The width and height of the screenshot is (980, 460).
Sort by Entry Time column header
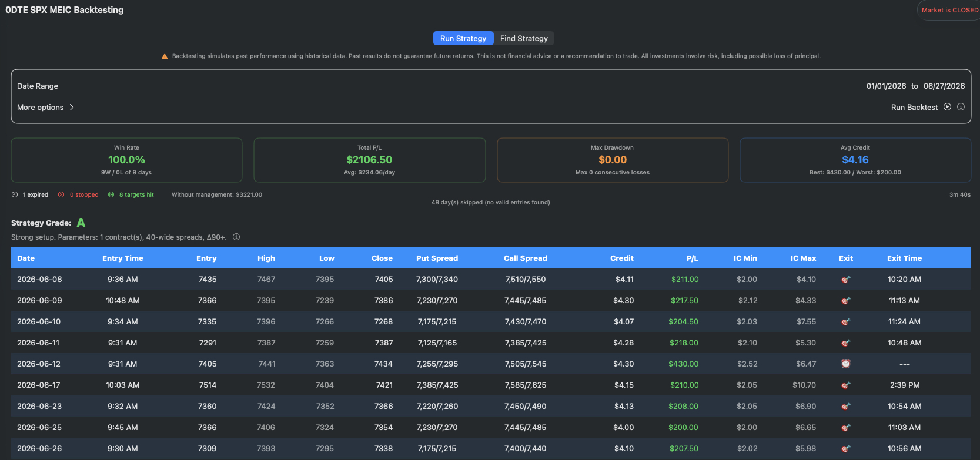122,258
